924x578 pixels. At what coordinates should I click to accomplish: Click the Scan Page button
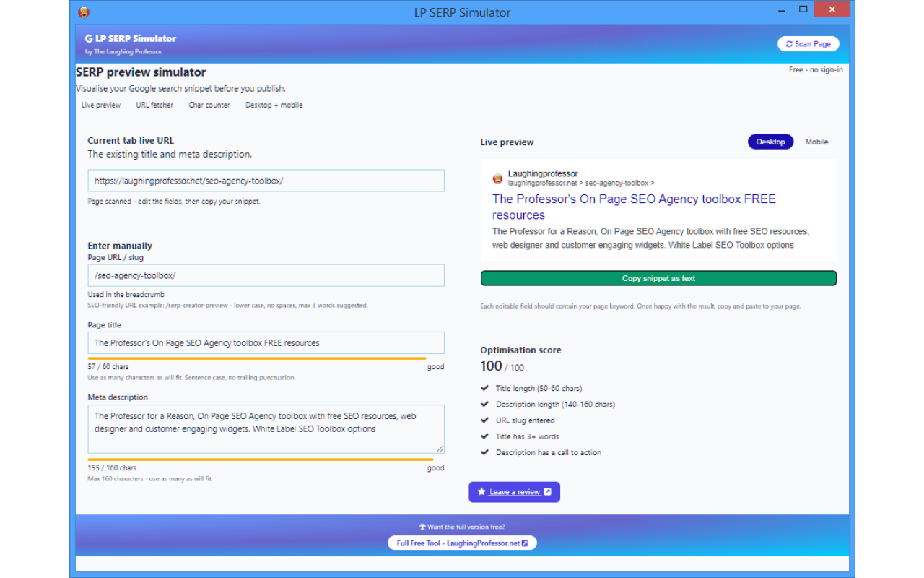808,44
